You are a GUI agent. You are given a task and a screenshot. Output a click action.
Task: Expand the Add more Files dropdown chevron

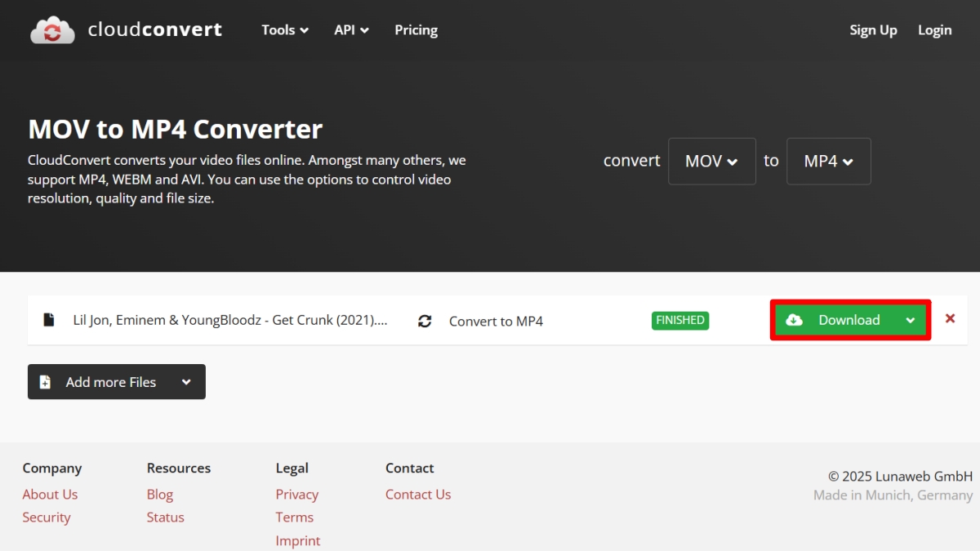click(x=187, y=382)
